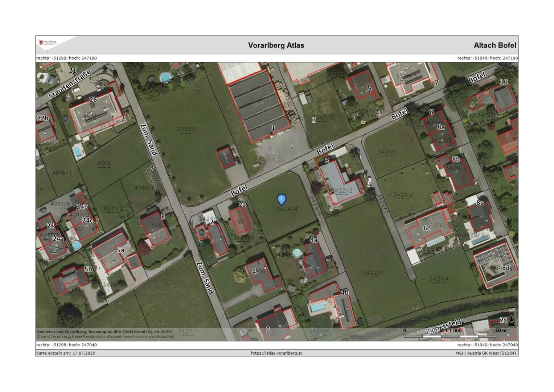Select parcel label 3395/1
Screen dimensions: 554x392
187,129
